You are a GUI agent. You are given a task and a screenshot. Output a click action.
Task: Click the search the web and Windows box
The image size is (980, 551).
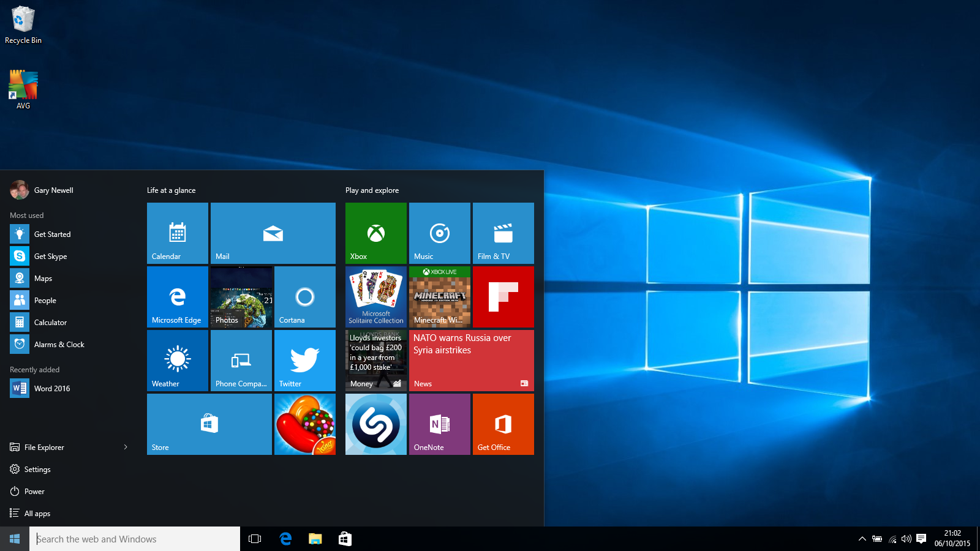135,539
